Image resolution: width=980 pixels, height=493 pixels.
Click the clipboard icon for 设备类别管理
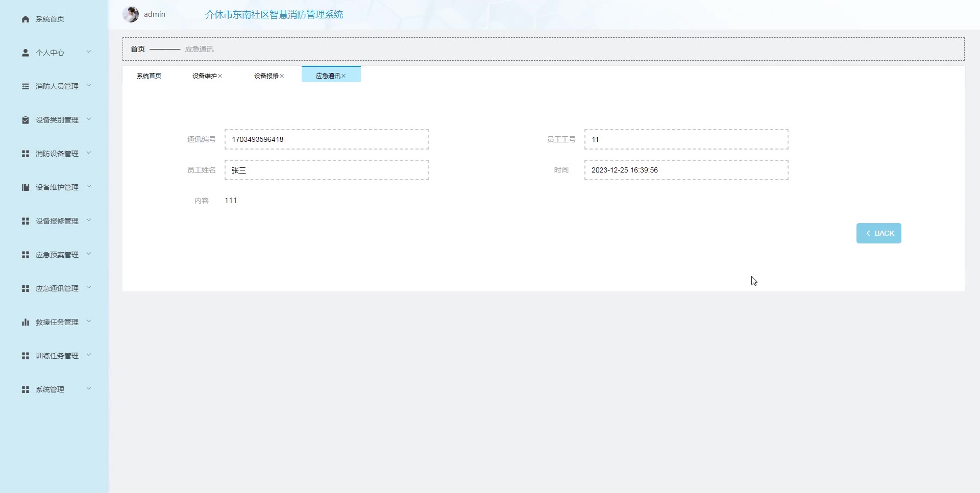click(x=26, y=120)
